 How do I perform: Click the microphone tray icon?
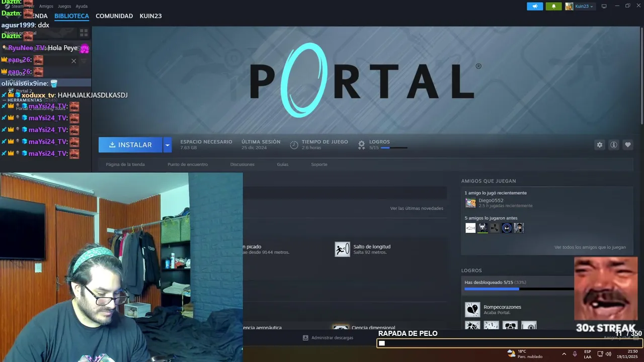[575, 354]
